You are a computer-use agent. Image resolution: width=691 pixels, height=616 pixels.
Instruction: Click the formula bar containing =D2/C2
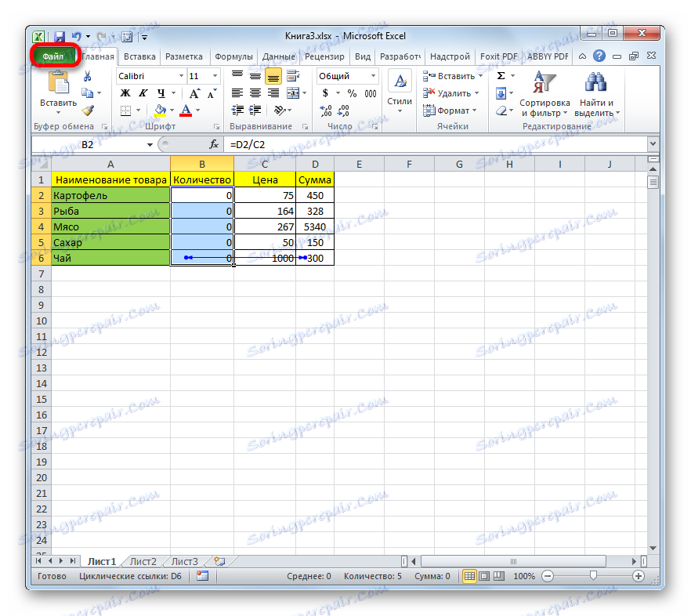click(436, 144)
